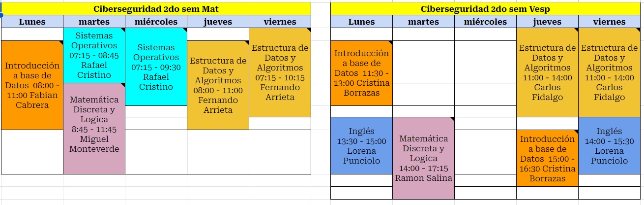The width and height of the screenshot is (644, 205).
Task: Select Estructura de Datos 07:15 - 10:15 cell
Action: tap(280, 72)
